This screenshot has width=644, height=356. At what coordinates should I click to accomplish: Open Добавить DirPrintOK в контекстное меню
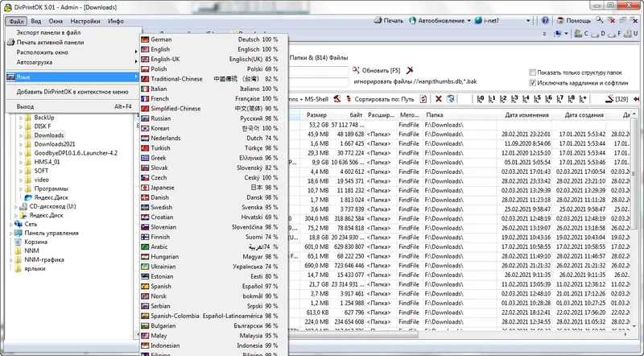coord(74,92)
